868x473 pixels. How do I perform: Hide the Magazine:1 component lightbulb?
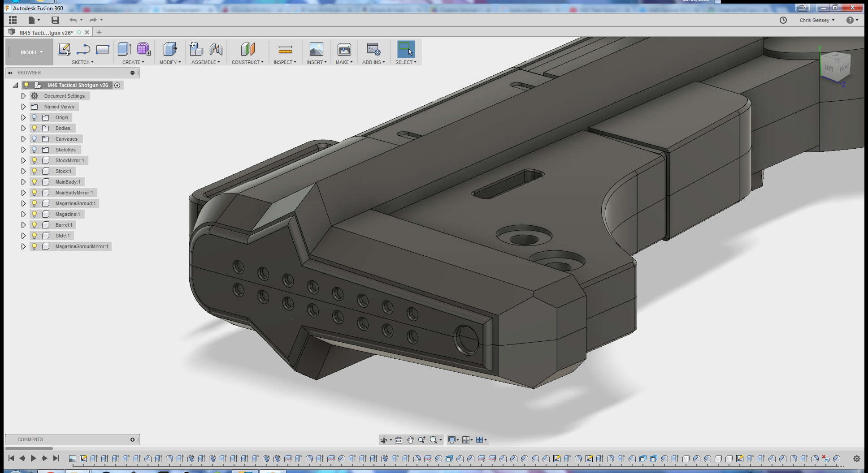[x=35, y=214]
